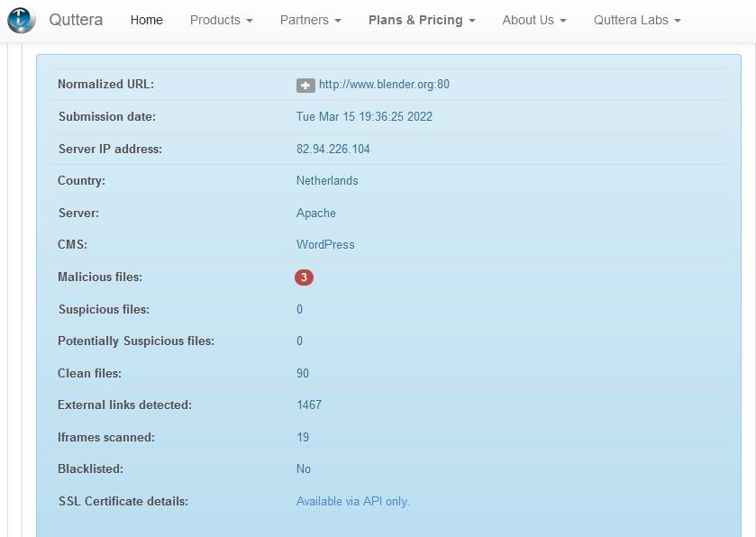Go to the Home menu item
Image resolution: width=756 pixels, height=537 pixels.
pos(147,20)
